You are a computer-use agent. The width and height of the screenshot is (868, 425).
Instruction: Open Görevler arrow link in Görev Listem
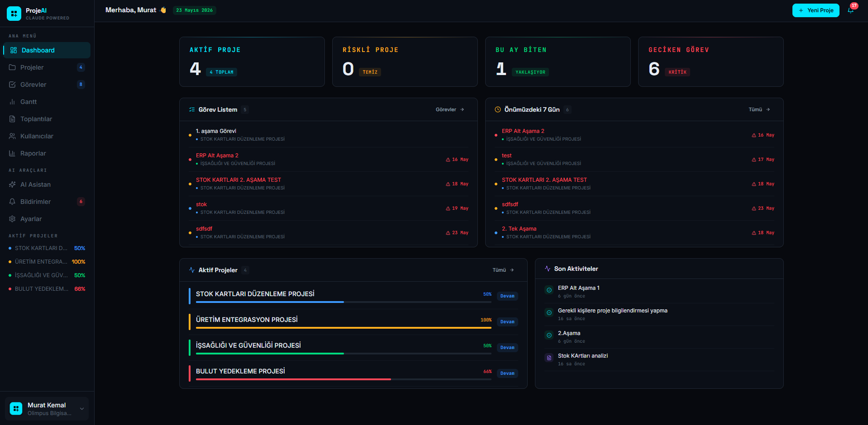point(450,109)
